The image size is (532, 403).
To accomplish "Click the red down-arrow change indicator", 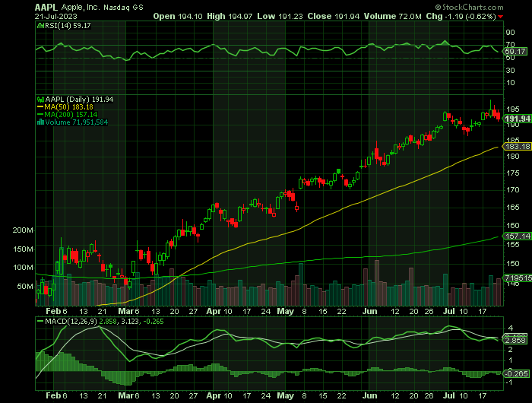I will click(500, 17).
